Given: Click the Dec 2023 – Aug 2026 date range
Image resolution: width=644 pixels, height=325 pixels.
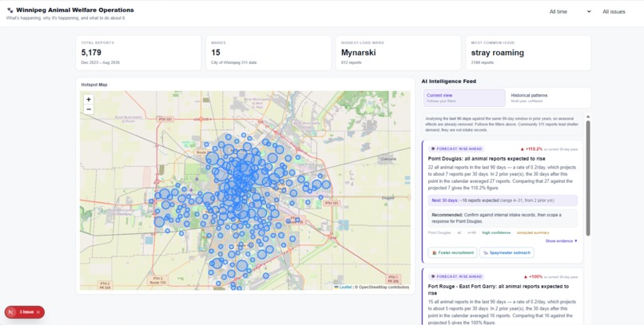Looking at the screenshot, I should click(x=100, y=62).
